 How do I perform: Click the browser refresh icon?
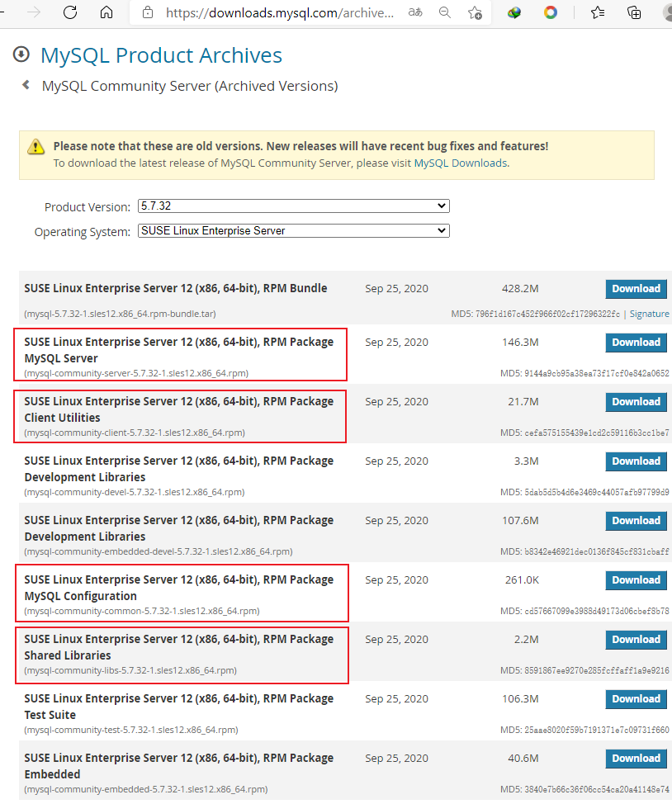70,12
